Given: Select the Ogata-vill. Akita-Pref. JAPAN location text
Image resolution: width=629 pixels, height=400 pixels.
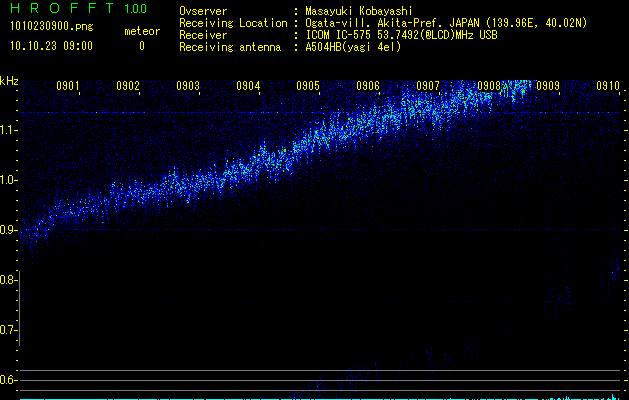Looking at the screenshot, I should pos(446,23).
